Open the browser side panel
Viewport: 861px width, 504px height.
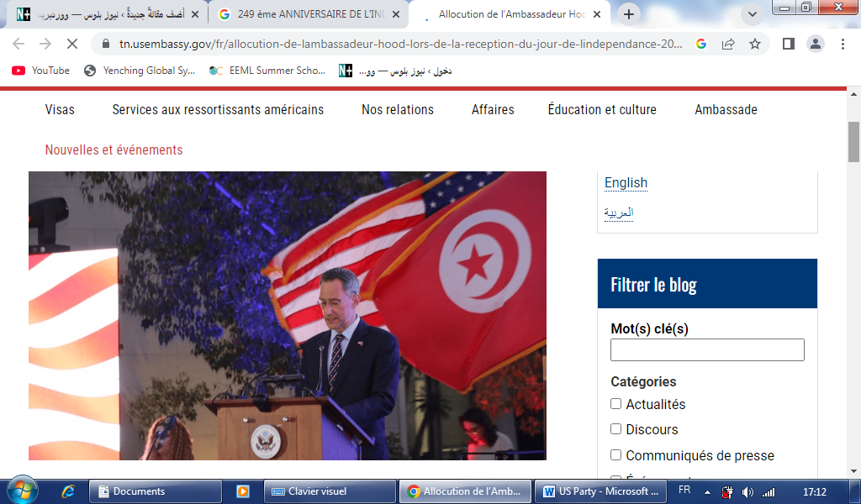[788, 44]
